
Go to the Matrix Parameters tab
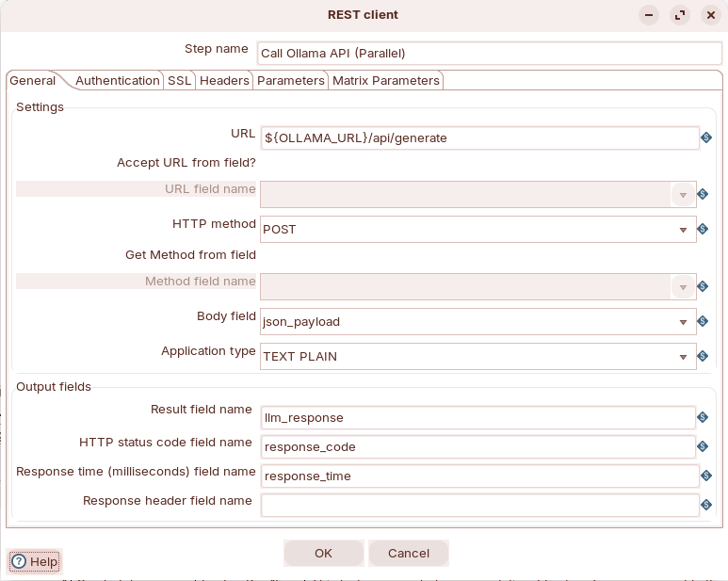point(385,81)
